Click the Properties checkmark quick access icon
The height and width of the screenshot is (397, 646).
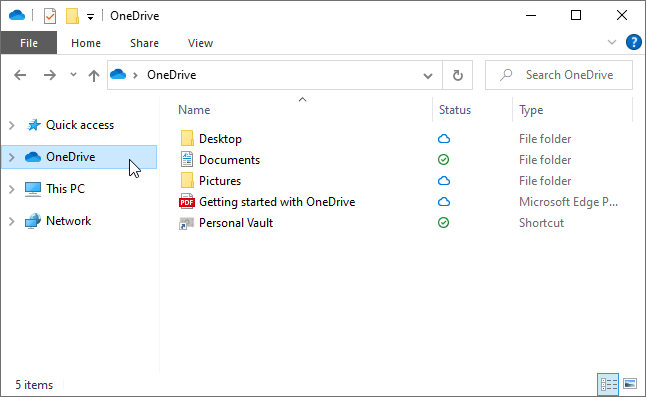coord(50,16)
